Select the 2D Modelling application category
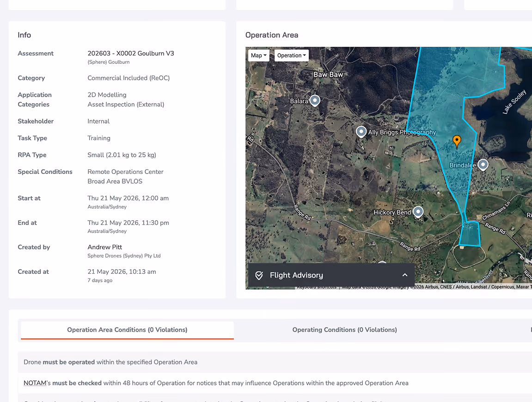Screen dimensions: 532x402 [x=107, y=95]
